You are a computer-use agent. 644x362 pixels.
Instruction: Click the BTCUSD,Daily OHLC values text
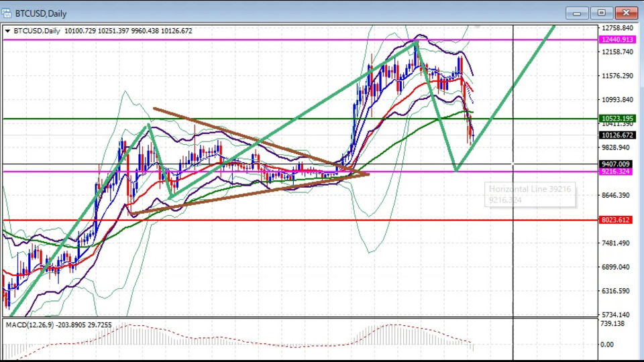(128, 31)
